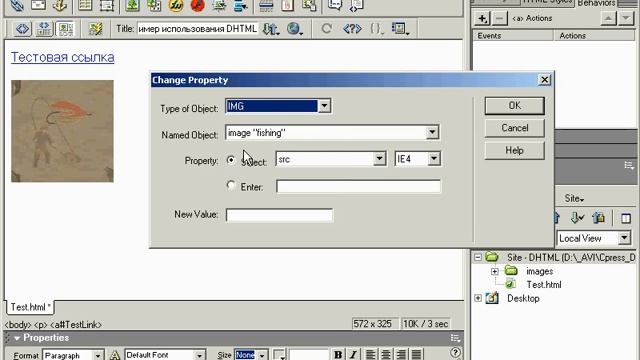
Task: Select Test.html in the Site tree
Action: pos(543,284)
